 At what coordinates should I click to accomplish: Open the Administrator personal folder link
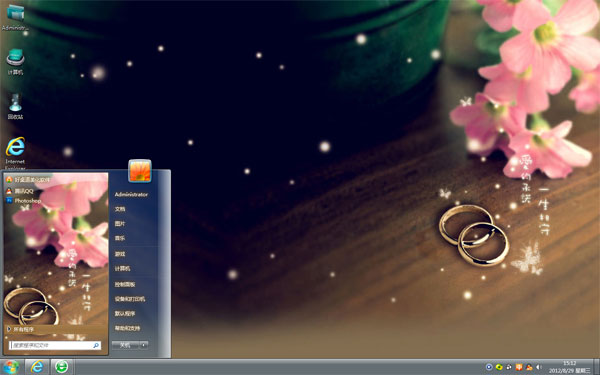pyautogui.click(x=131, y=194)
